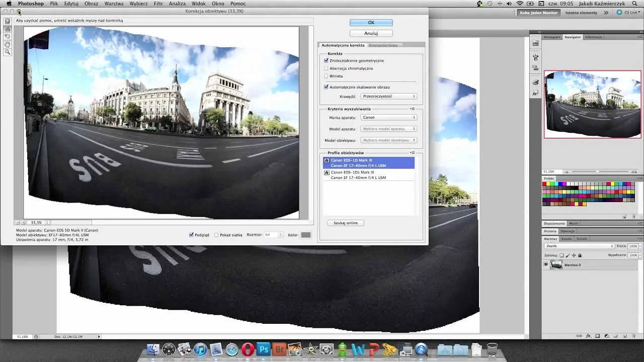
Task: Click the Kolor swatch next to Rozmiar field
Action: coord(306,234)
